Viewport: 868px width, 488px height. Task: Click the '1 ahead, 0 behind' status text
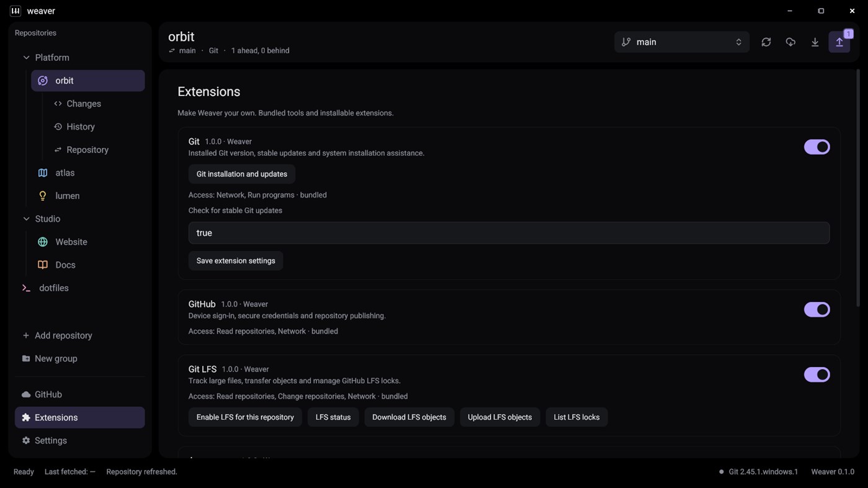[x=260, y=51]
